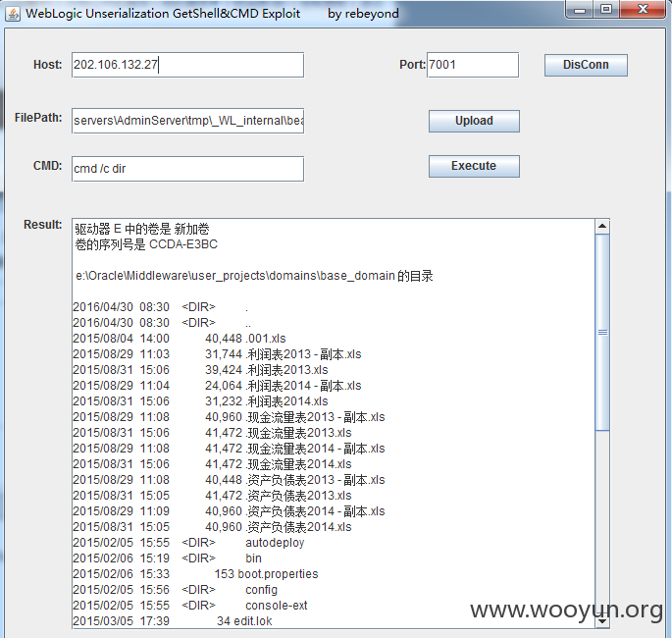The height and width of the screenshot is (638, 672).
Task: Select the 现金流里表2013.xls row
Action: (x=212, y=433)
